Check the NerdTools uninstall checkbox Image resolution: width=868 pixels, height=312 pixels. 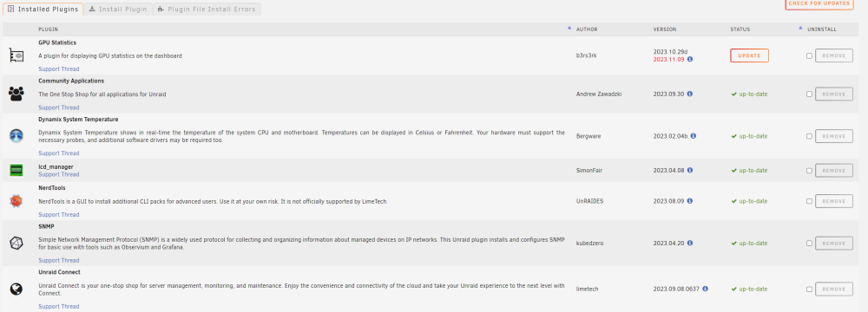(809, 201)
